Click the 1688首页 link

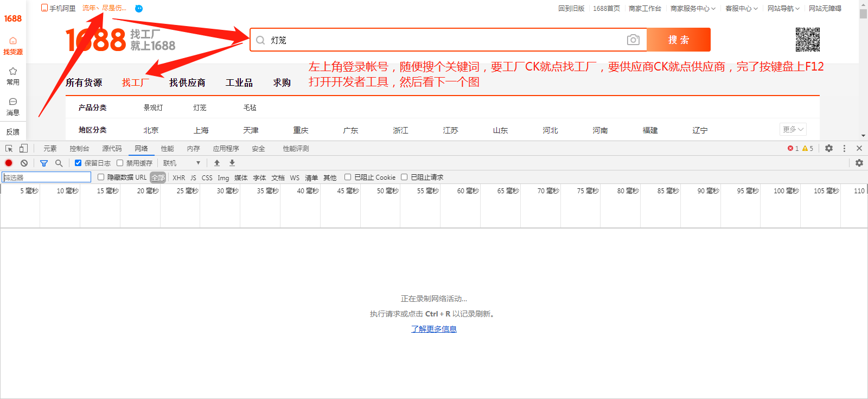(x=607, y=9)
